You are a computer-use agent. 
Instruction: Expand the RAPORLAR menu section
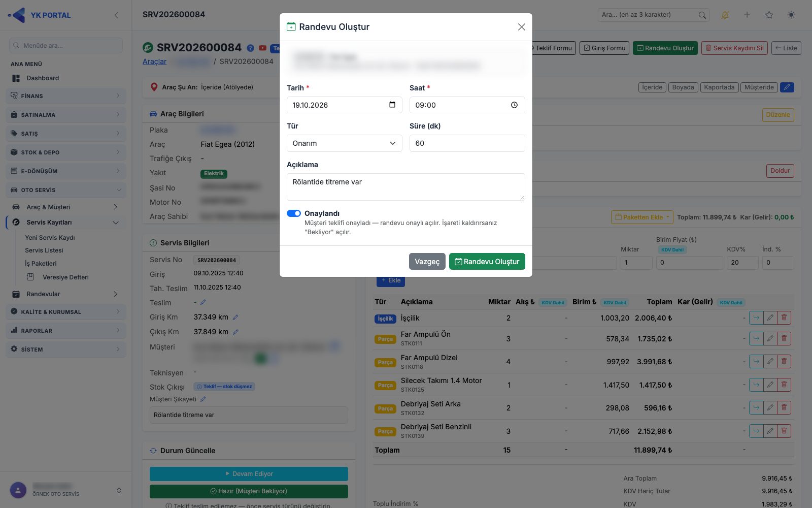pyautogui.click(x=65, y=330)
